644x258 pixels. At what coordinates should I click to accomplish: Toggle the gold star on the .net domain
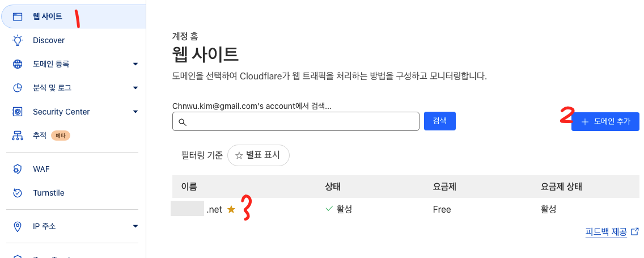231,210
